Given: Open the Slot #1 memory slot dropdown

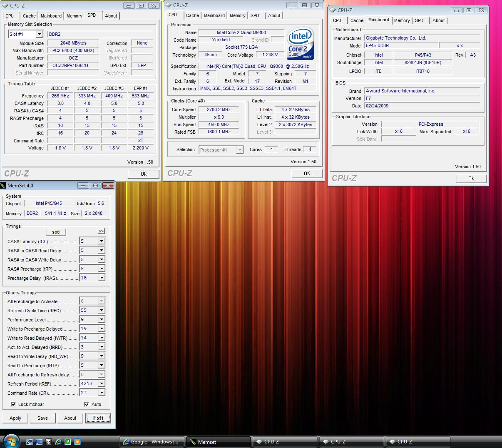Looking at the screenshot, I should click(40, 34).
